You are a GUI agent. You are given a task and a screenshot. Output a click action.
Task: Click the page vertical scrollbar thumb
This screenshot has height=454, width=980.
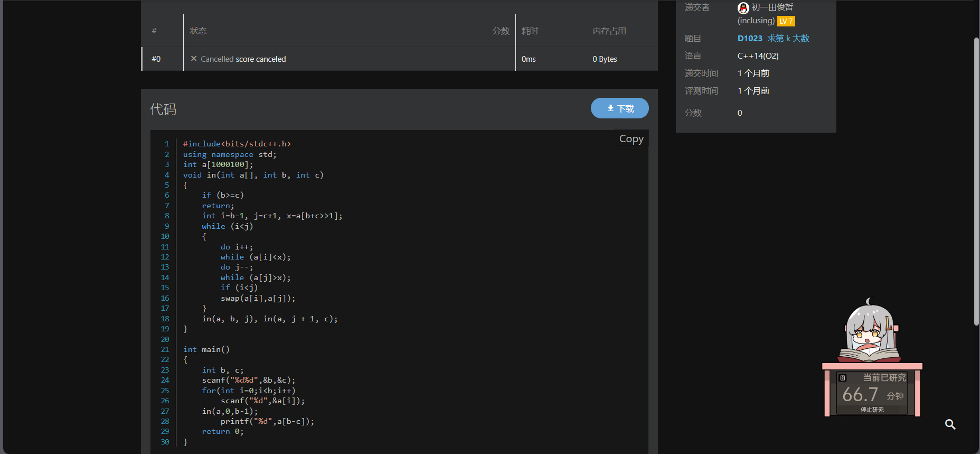[x=976, y=181]
